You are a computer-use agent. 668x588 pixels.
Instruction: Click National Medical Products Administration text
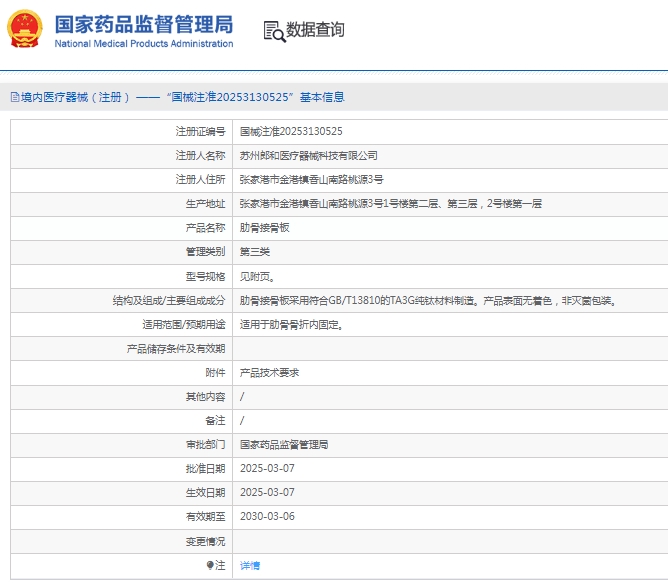click(x=144, y=43)
